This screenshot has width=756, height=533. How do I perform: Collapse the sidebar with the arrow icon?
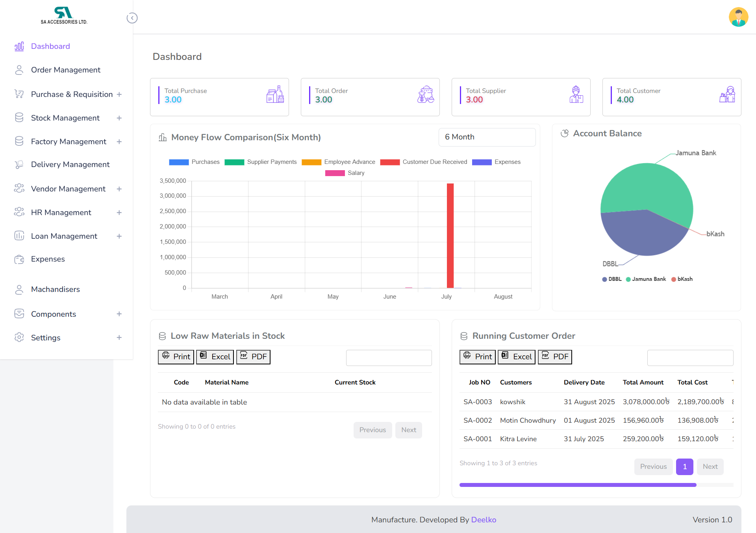click(x=132, y=18)
